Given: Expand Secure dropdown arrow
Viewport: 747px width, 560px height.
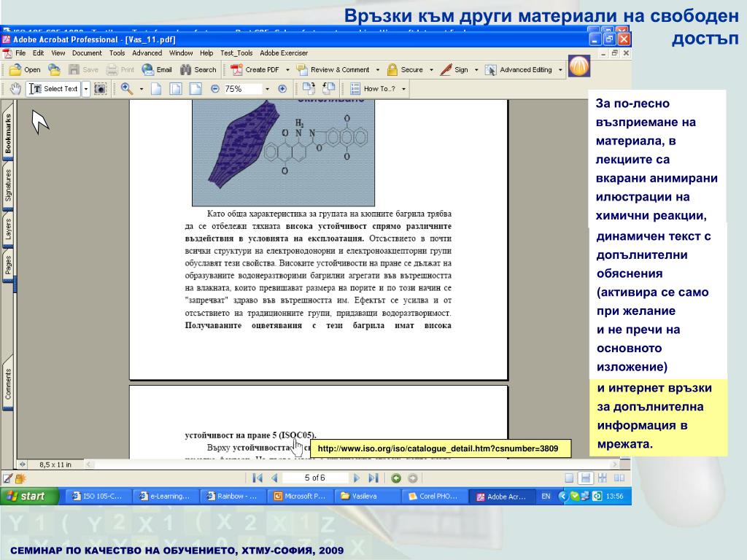Looking at the screenshot, I should 431,70.
